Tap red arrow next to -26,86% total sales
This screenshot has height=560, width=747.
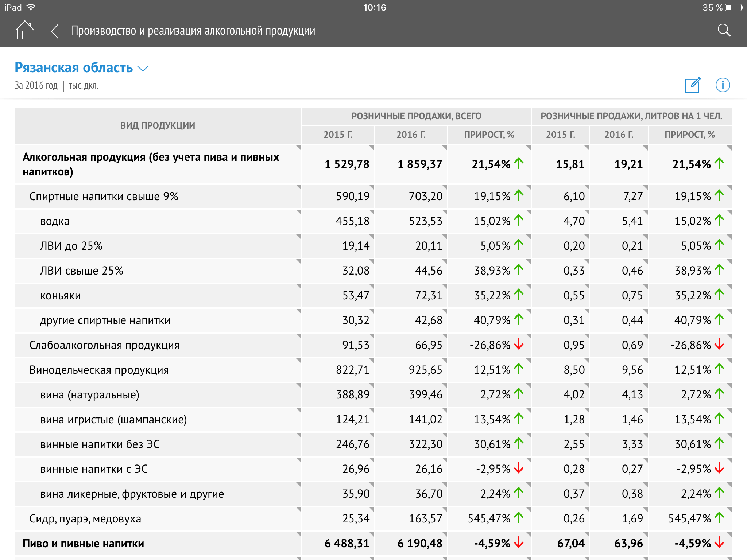519,344
